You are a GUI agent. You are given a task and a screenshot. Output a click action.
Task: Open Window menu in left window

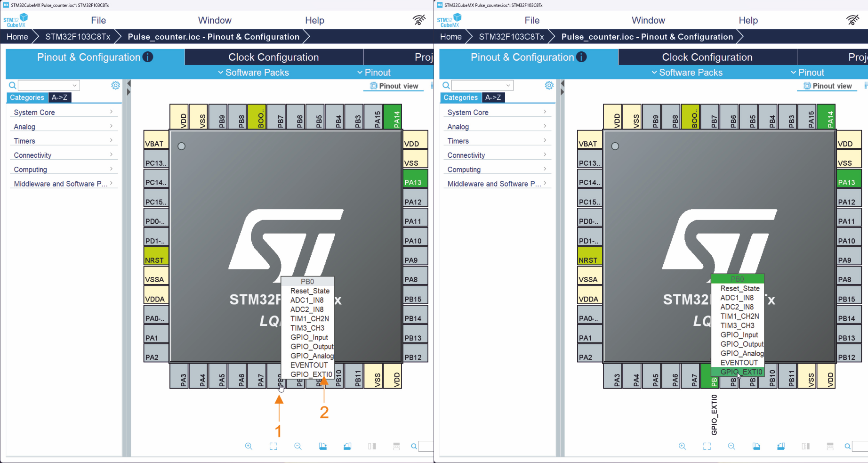pyautogui.click(x=215, y=20)
